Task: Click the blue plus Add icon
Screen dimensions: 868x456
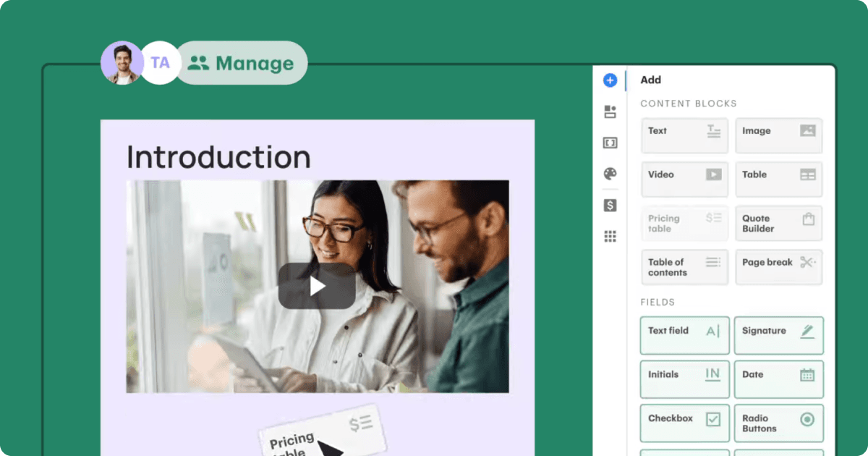Action: tap(610, 80)
